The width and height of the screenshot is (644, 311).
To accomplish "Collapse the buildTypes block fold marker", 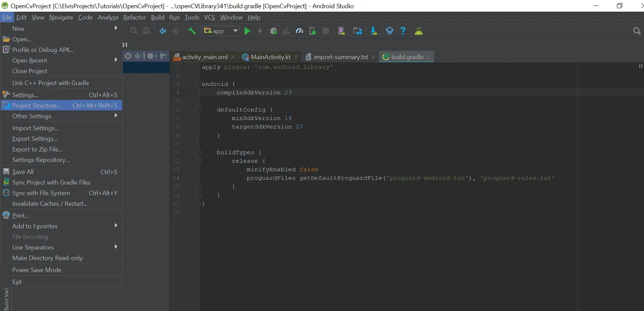I will (198, 152).
